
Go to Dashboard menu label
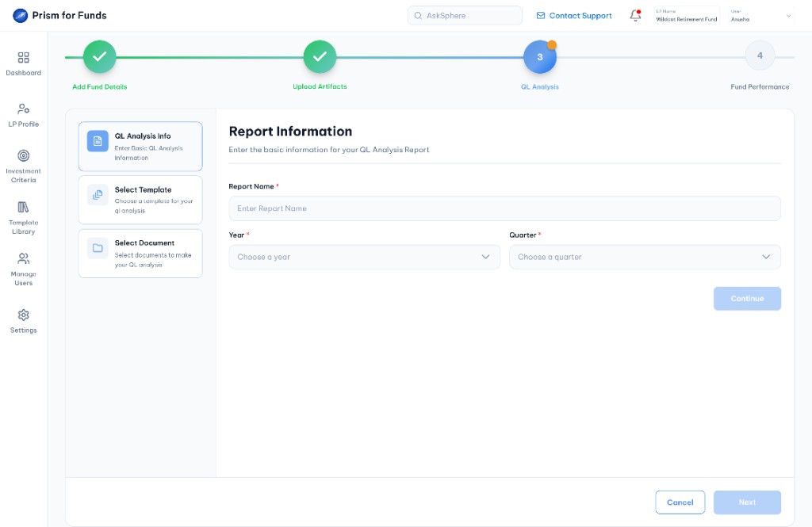[23, 73]
